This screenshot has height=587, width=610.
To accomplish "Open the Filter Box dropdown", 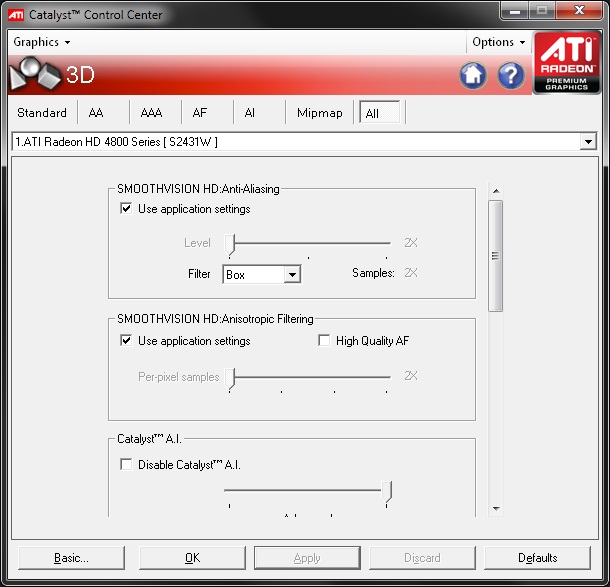I will pos(292,275).
